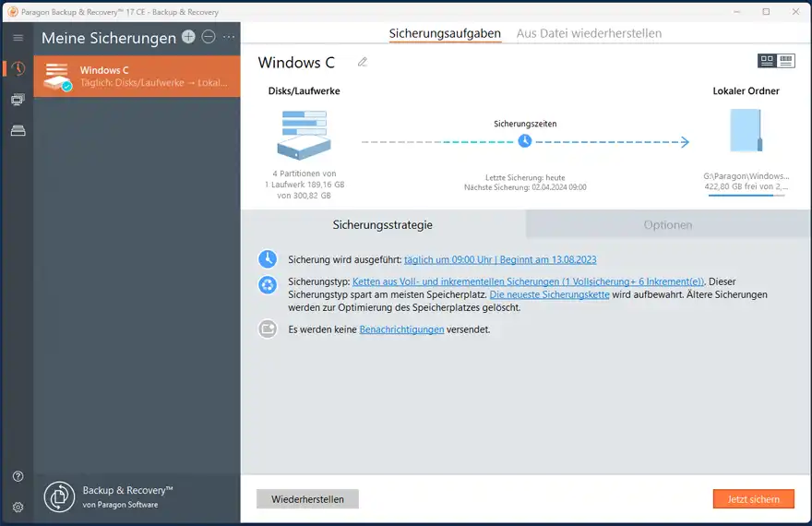Screen dimensions: 812x526
Task: Open the computer view icon in sidebar
Action: (x=18, y=100)
